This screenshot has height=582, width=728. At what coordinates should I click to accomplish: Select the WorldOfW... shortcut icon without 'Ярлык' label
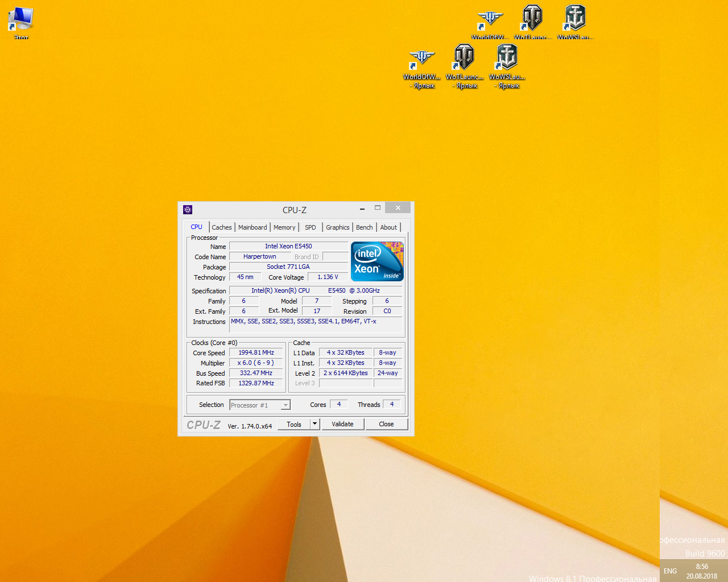point(490,23)
